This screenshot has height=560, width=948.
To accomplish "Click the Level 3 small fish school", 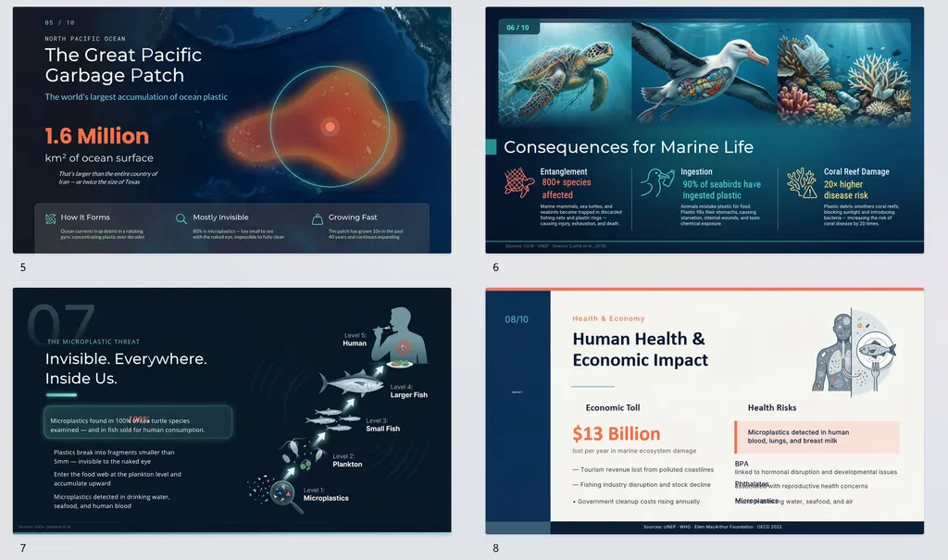I will click(x=333, y=419).
